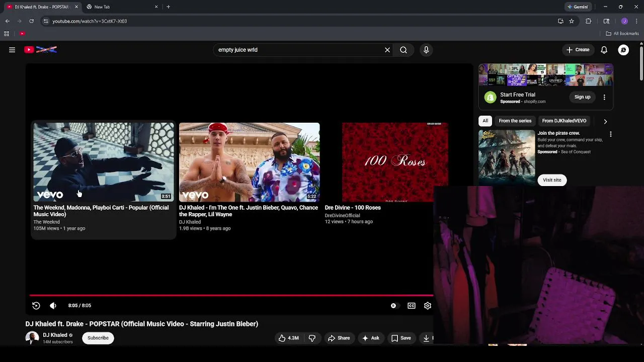The image size is (644, 362).
Task: Bookmark this page with star
Action: (572, 21)
